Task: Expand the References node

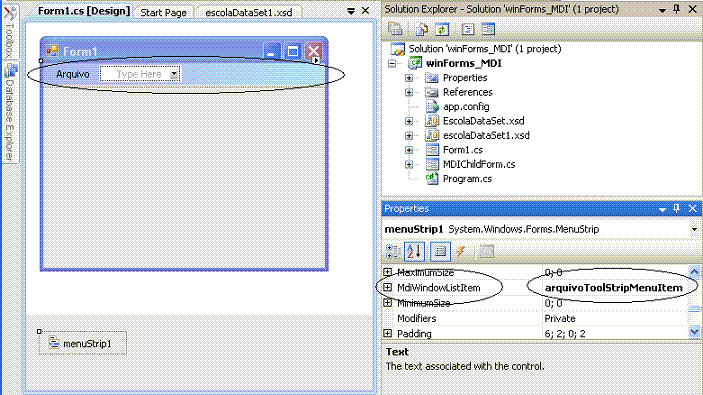Action: click(409, 92)
